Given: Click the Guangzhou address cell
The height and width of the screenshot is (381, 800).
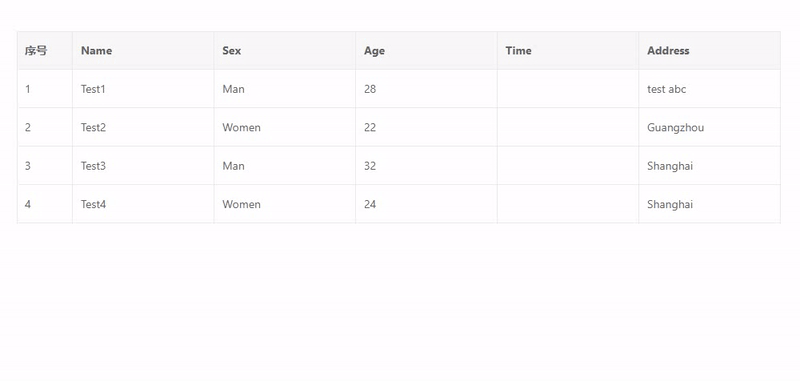Looking at the screenshot, I should pyautogui.click(x=710, y=128).
